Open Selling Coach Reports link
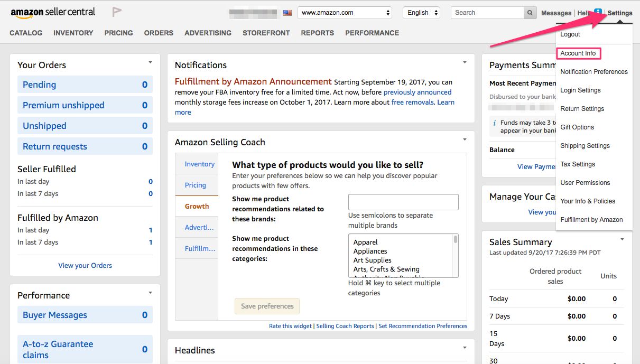Viewport: 640px width, 364px height. pyautogui.click(x=345, y=326)
